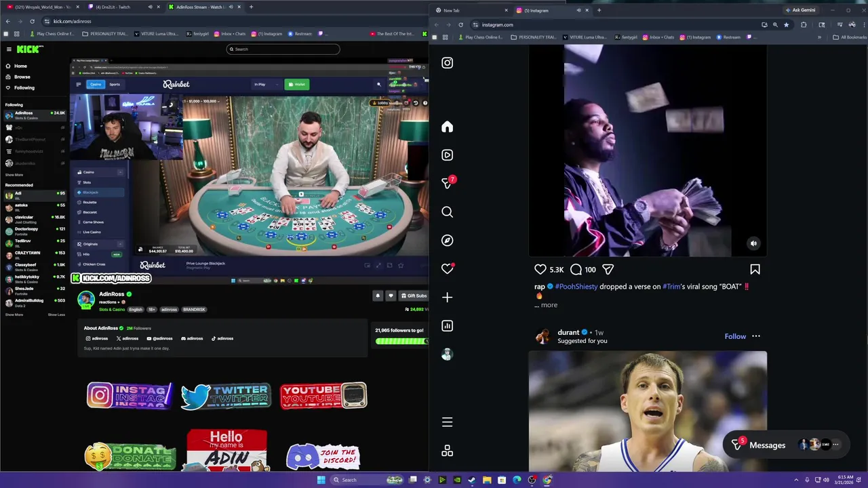The image size is (868, 488).
Task: Open new tab in Kick browser window
Action: 251,7
